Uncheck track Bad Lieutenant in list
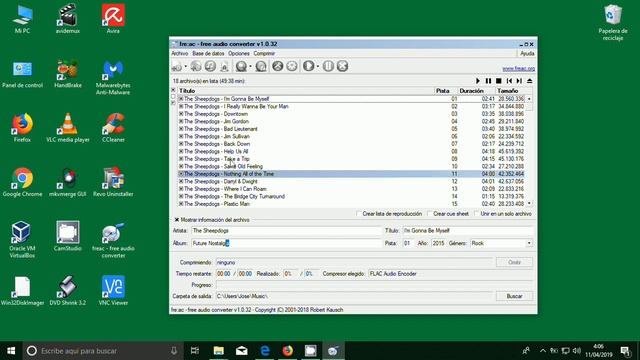Screen dimensions: 640x360 tap(181, 129)
